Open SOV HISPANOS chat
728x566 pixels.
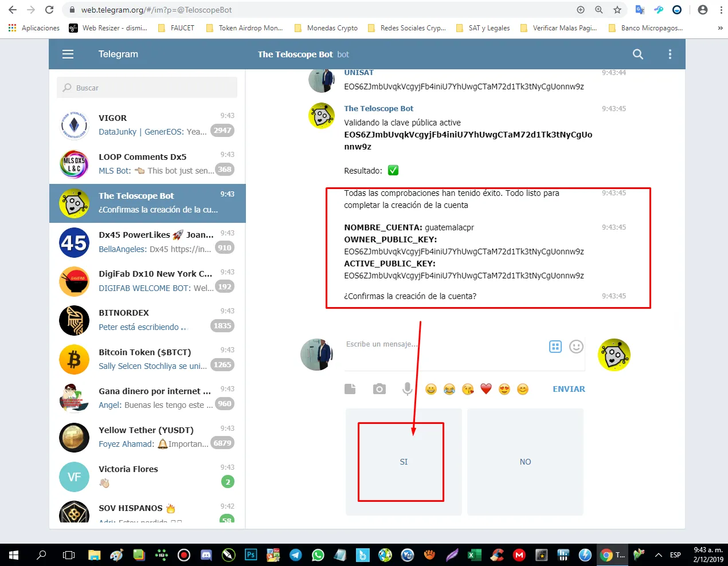tap(147, 510)
